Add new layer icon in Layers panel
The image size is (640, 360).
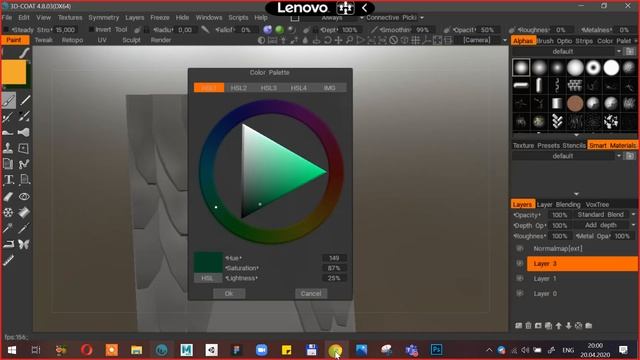coord(519,326)
